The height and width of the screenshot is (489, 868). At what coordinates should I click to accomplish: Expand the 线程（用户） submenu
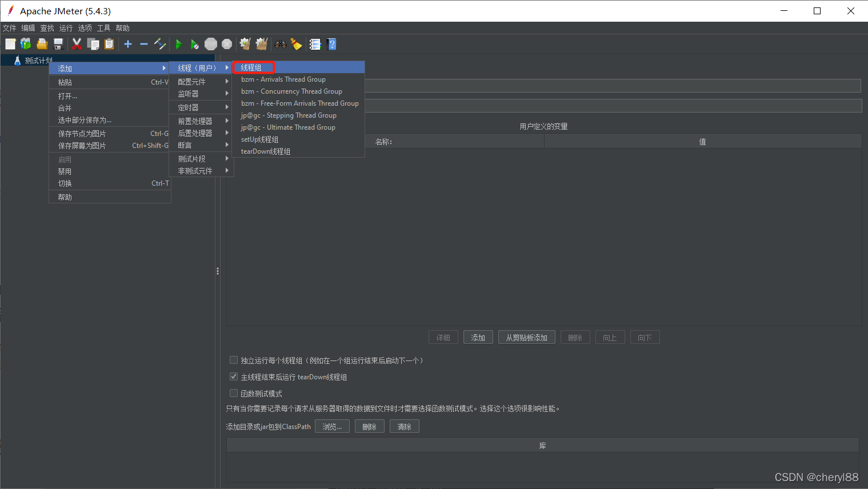[201, 68]
